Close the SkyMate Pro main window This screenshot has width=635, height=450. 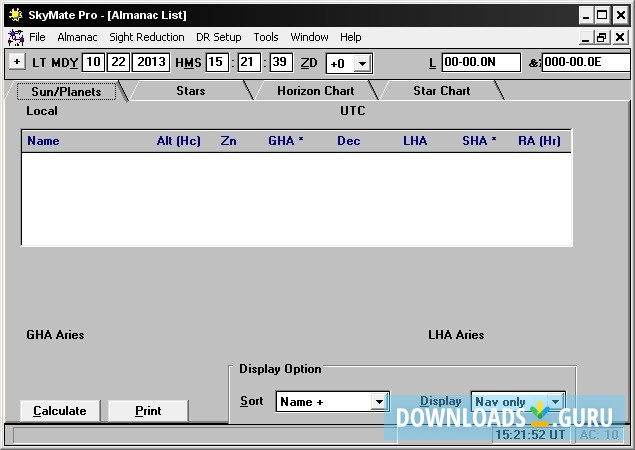point(620,15)
